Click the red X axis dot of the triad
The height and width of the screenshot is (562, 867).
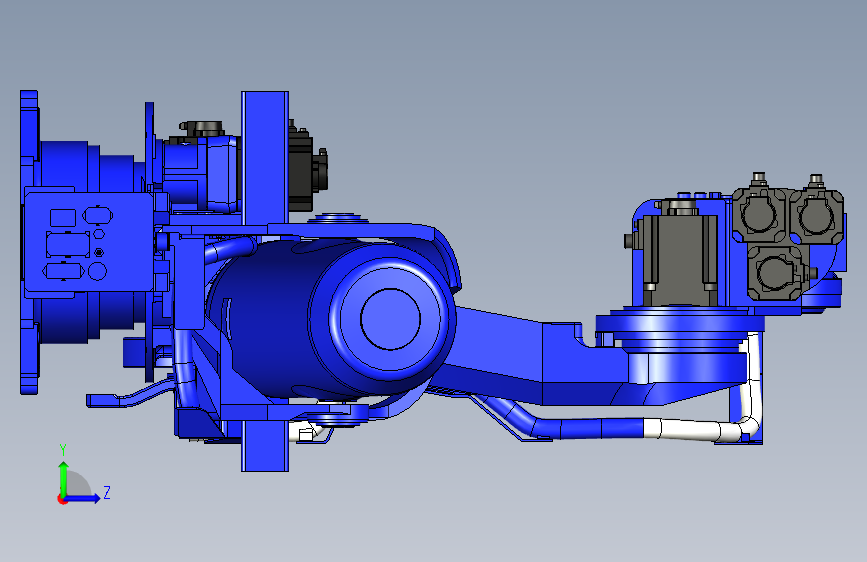[62, 499]
